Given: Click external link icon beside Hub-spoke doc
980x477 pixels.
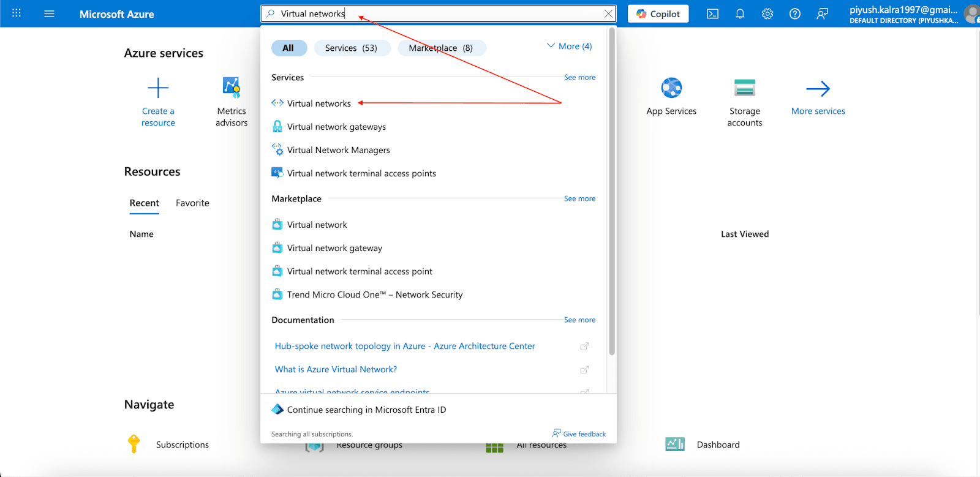Looking at the screenshot, I should [x=584, y=347].
